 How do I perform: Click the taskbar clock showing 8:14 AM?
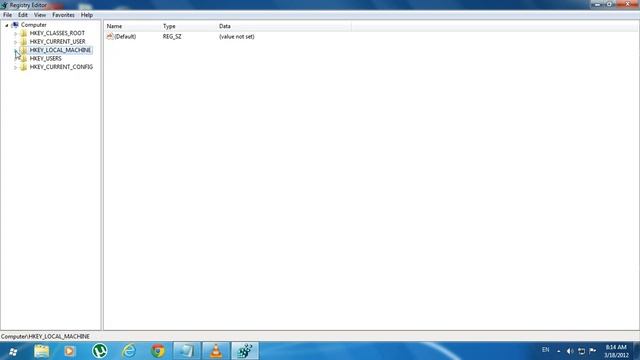tap(616, 351)
